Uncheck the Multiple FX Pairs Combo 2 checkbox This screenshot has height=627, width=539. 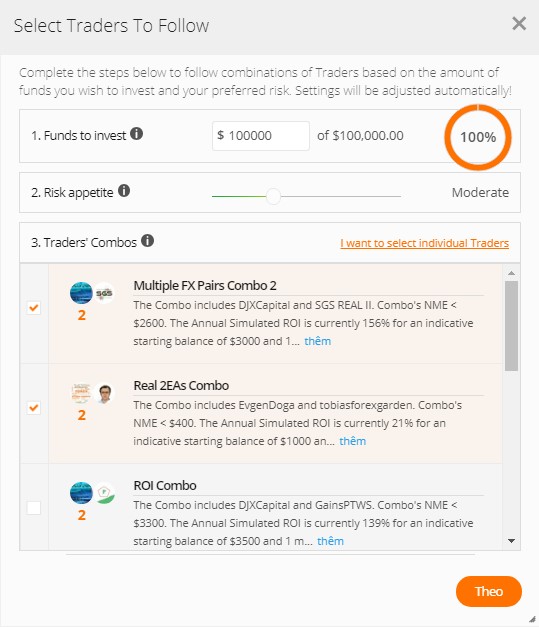[34, 308]
